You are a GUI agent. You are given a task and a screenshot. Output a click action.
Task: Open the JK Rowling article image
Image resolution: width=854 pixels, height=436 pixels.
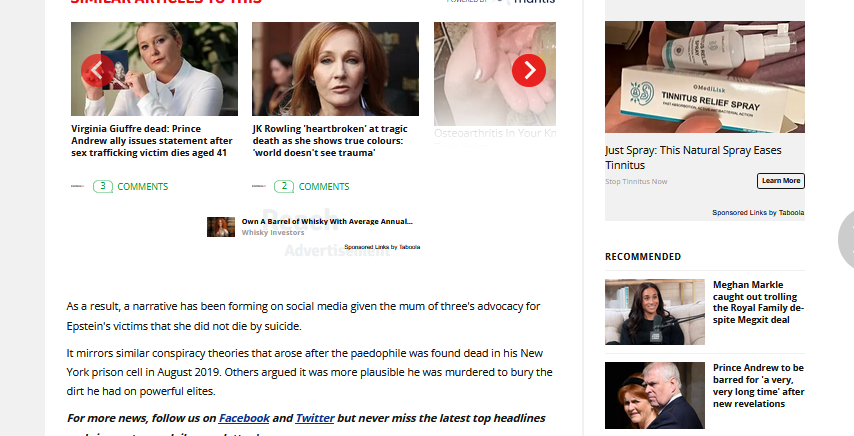pyautogui.click(x=336, y=69)
